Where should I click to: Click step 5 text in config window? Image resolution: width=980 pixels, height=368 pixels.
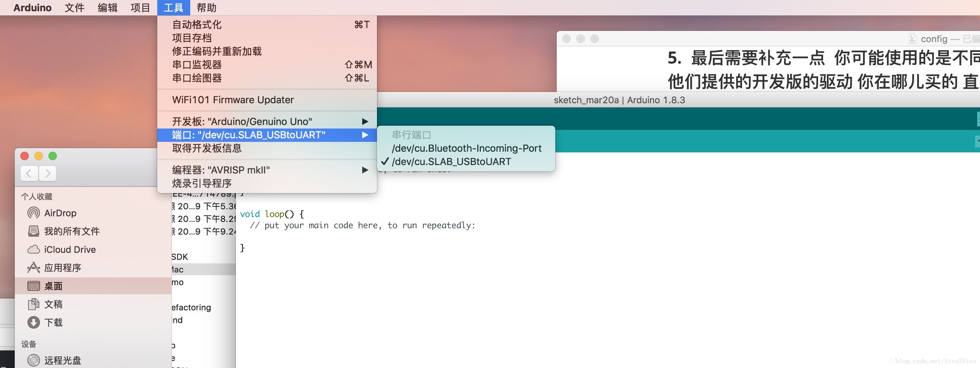pyautogui.click(x=824, y=58)
